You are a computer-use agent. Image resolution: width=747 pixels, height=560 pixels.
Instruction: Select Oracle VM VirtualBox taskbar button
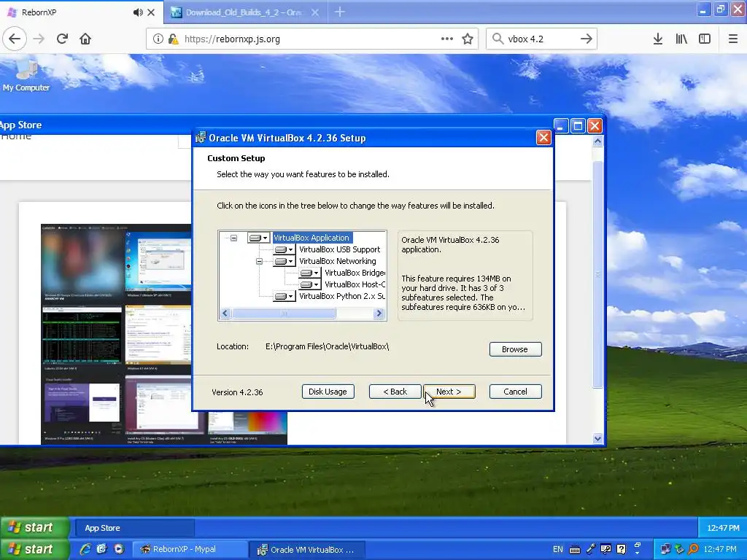307,549
